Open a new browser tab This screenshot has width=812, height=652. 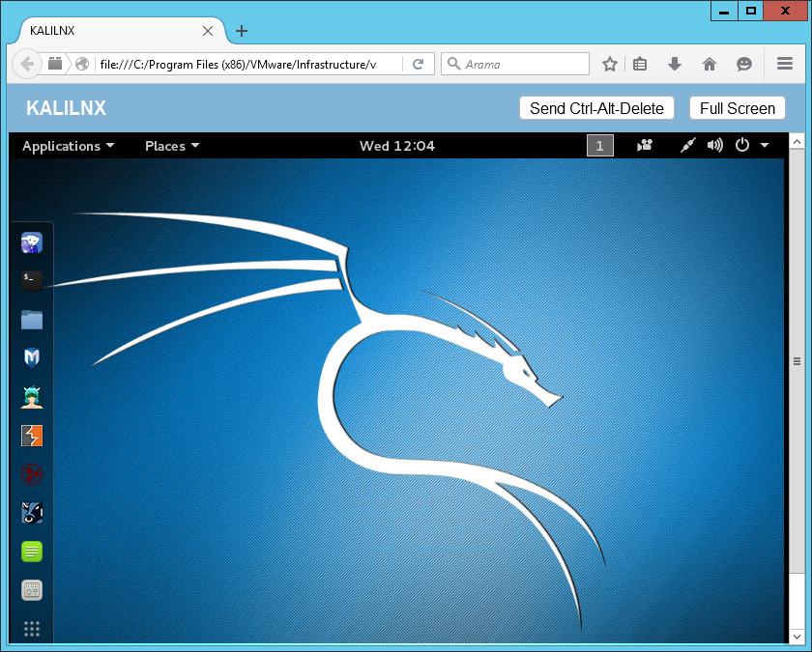click(x=242, y=31)
